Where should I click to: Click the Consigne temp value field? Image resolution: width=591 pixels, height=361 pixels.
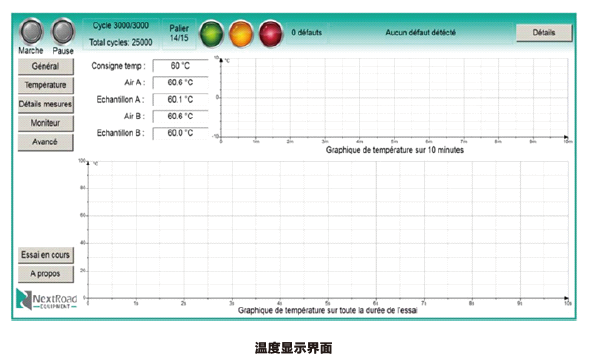(181, 66)
